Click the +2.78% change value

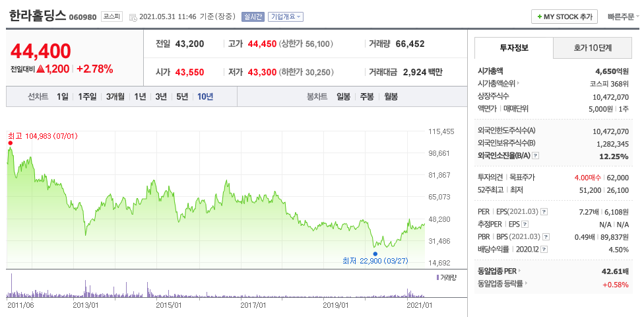click(95, 69)
